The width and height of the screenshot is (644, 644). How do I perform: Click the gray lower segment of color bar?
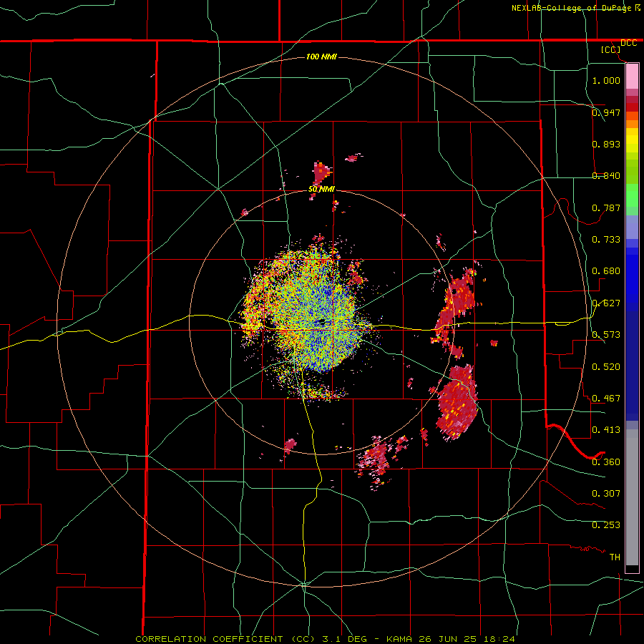(x=632, y=497)
